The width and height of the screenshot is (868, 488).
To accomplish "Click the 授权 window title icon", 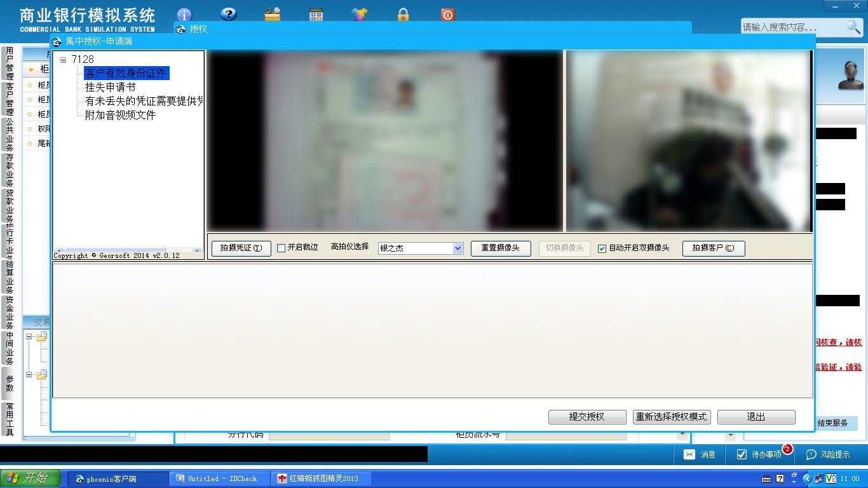I will 180,29.
